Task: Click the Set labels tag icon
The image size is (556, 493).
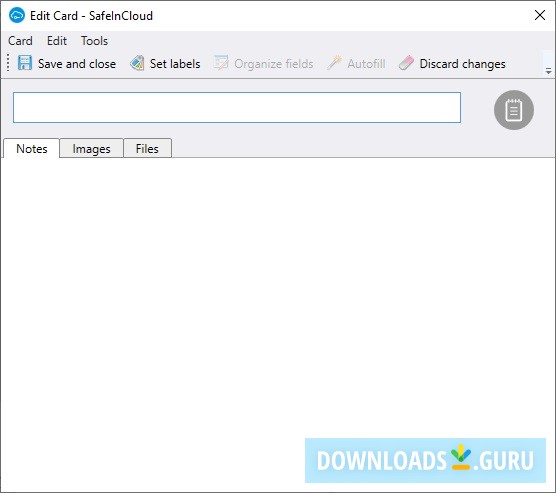Action: tap(137, 63)
